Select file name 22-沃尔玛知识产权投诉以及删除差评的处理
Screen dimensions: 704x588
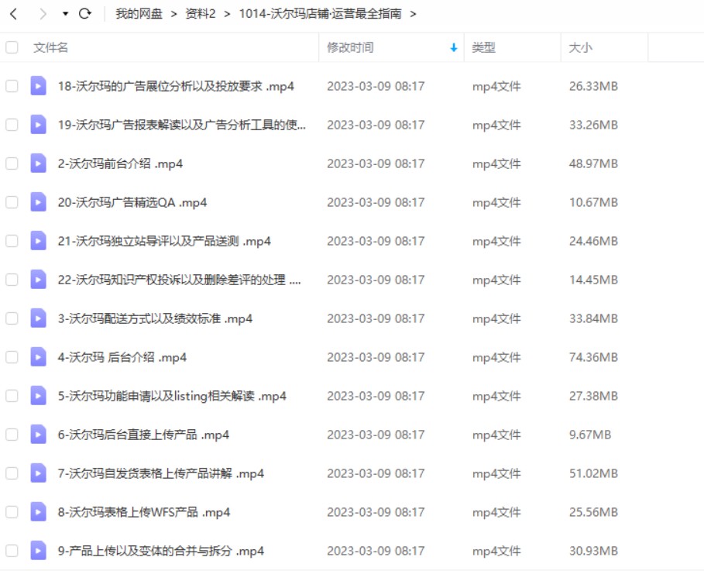[x=180, y=280]
